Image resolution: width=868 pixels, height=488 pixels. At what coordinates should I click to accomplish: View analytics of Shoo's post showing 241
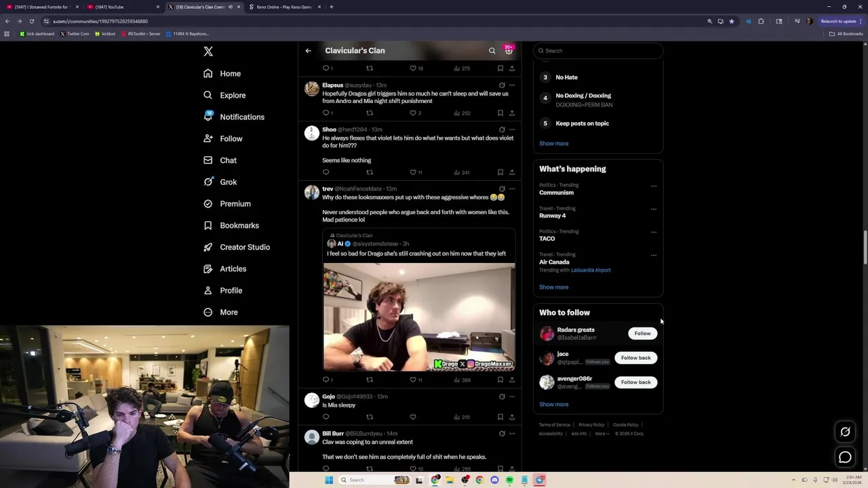(x=462, y=172)
